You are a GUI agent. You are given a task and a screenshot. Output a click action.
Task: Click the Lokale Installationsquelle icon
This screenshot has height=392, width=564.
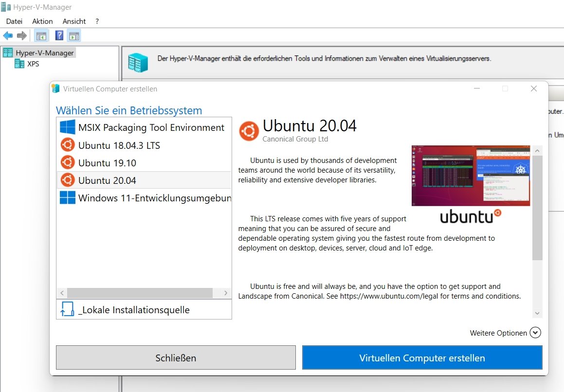(67, 309)
